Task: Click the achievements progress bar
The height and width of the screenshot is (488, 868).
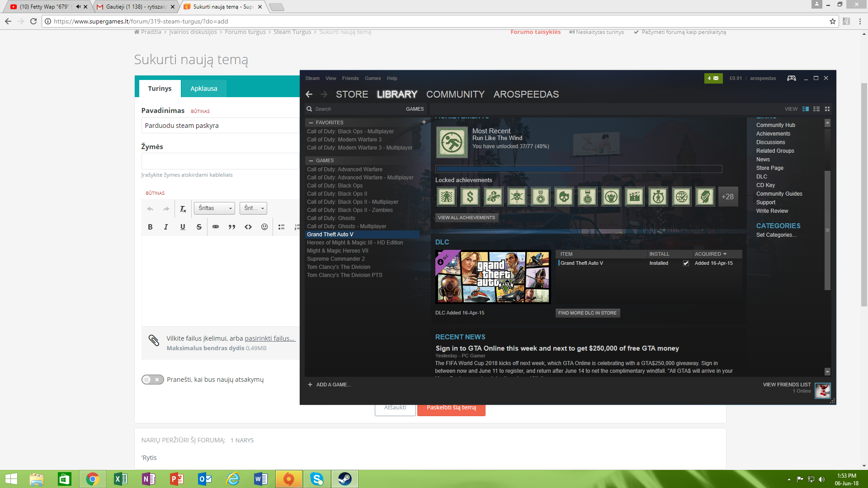Action: 579,169
